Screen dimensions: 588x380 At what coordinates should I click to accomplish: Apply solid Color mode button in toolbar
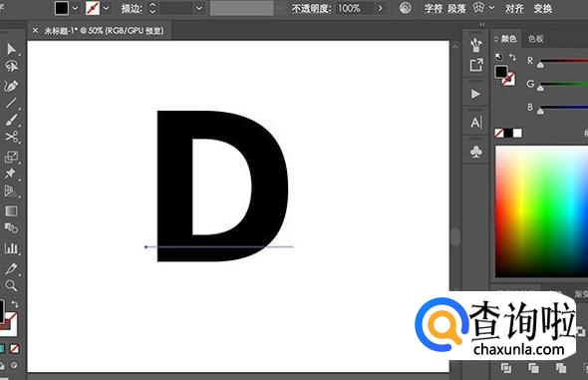(x=2, y=349)
